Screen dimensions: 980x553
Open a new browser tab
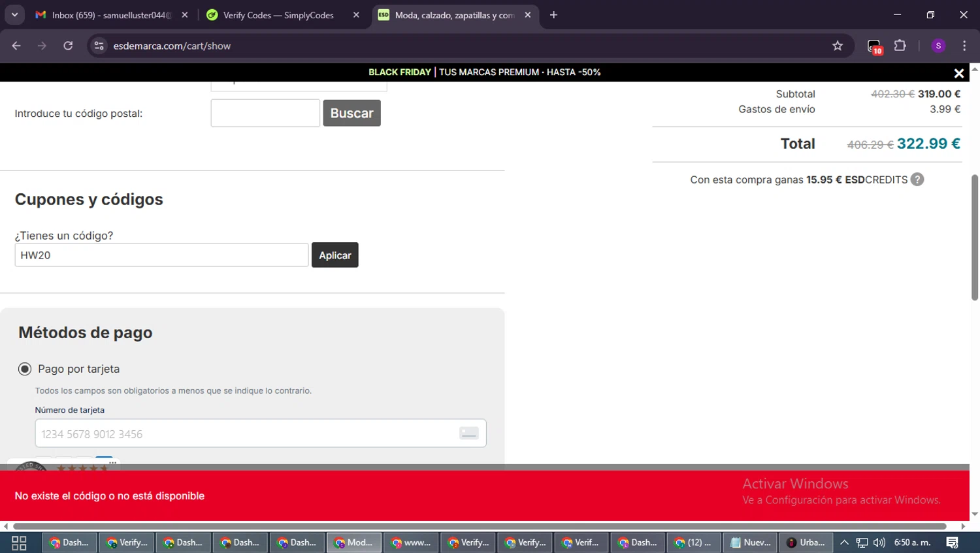tap(553, 14)
